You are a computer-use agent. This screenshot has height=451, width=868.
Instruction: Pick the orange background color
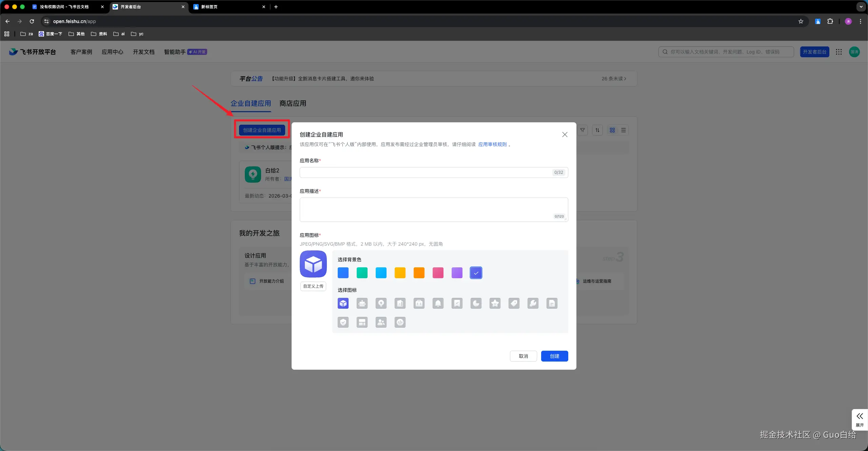point(419,273)
